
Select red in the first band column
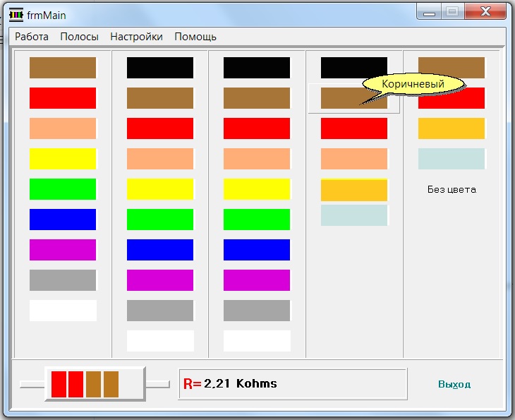(63, 98)
